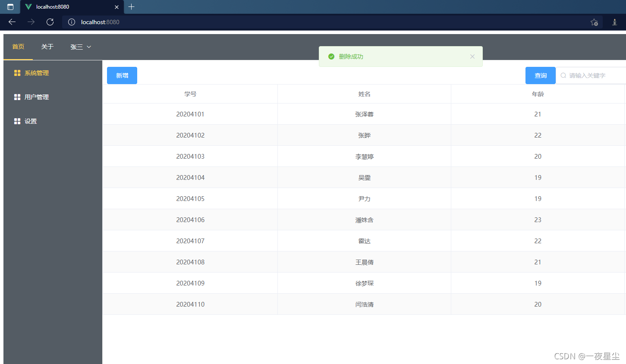Open a new browser tab

(x=132, y=7)
